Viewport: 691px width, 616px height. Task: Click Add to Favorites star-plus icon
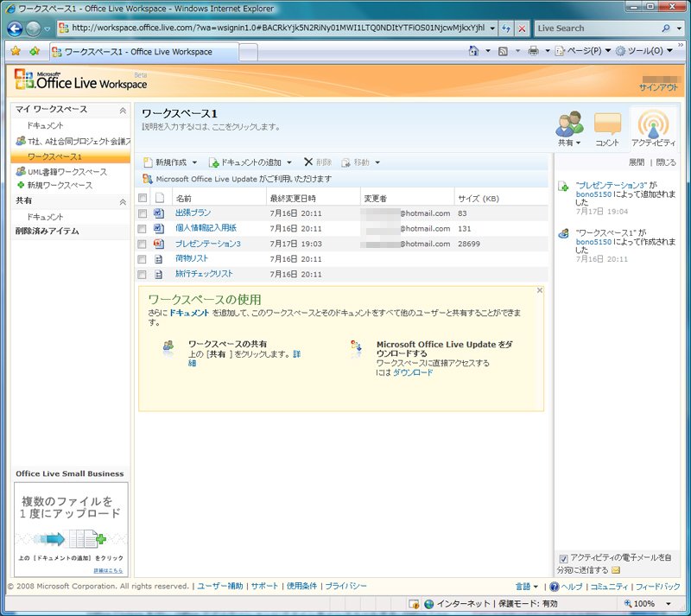(x=35, y=51)
